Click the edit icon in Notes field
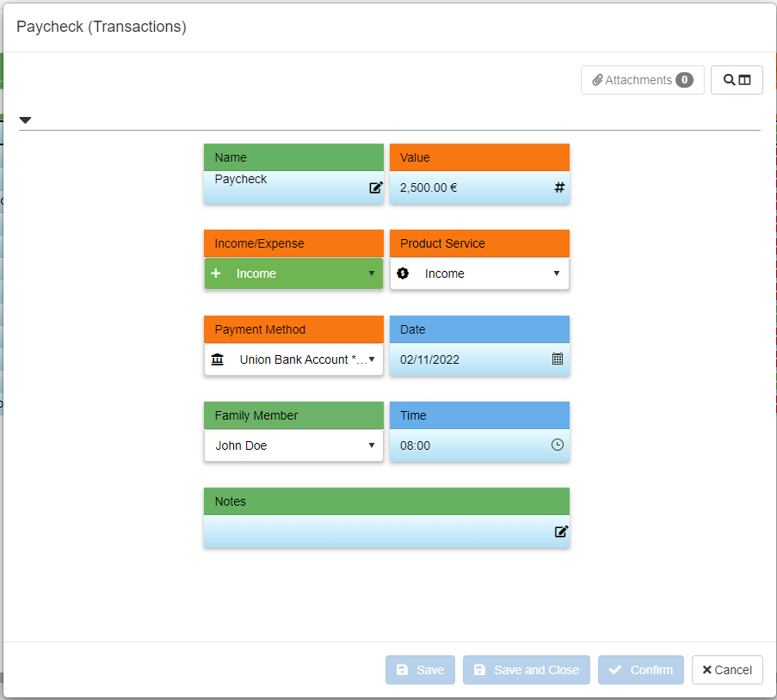Screen dimensions: 777x700 pos(561,531)
